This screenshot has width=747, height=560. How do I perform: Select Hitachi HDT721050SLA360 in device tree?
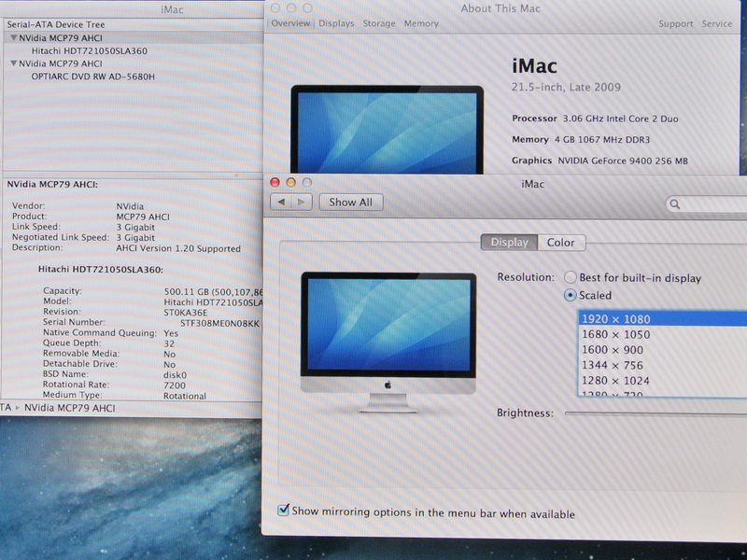click(90, 51)
